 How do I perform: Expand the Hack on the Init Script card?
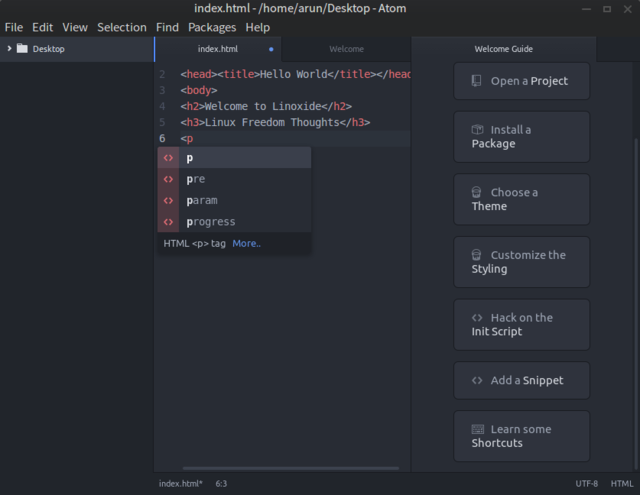[x=522, y=324]
